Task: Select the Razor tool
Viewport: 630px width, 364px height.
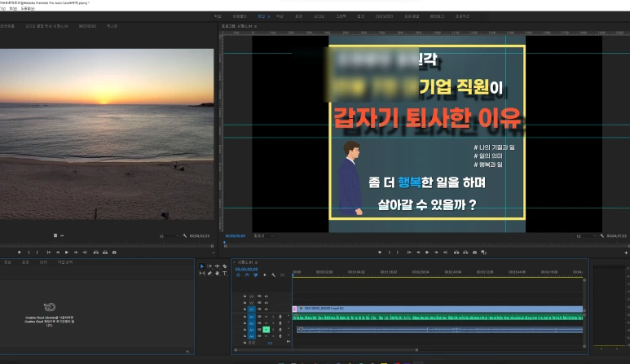Action: pos(225,266)
